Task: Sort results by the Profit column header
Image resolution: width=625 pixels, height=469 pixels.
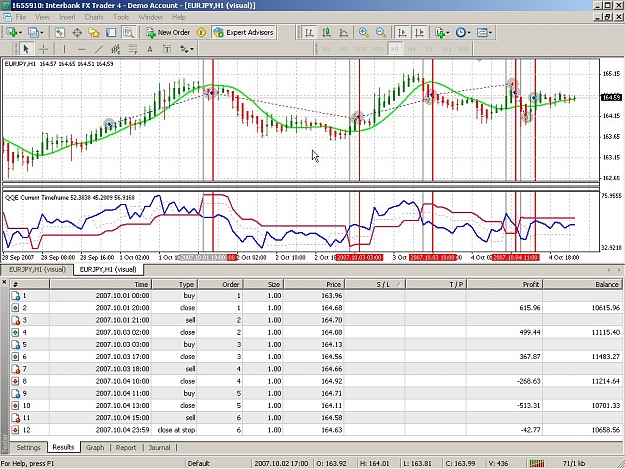Action: [504, 284]
